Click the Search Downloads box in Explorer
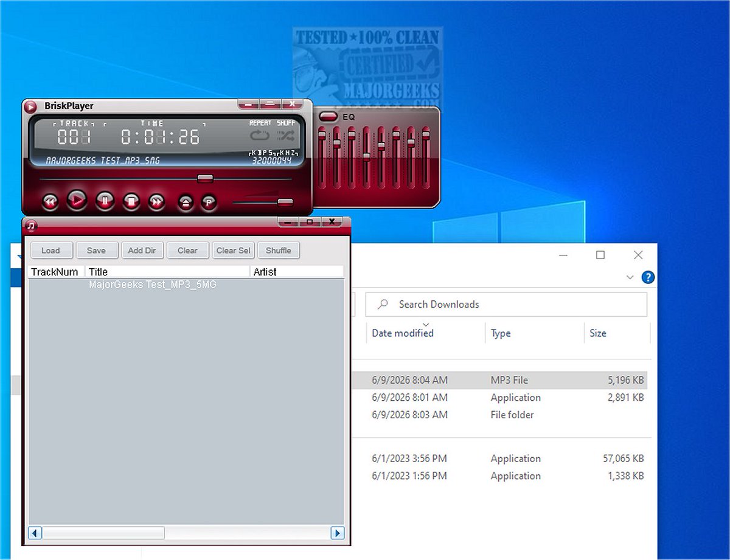The image size is (730, 560). coord(506,304)
